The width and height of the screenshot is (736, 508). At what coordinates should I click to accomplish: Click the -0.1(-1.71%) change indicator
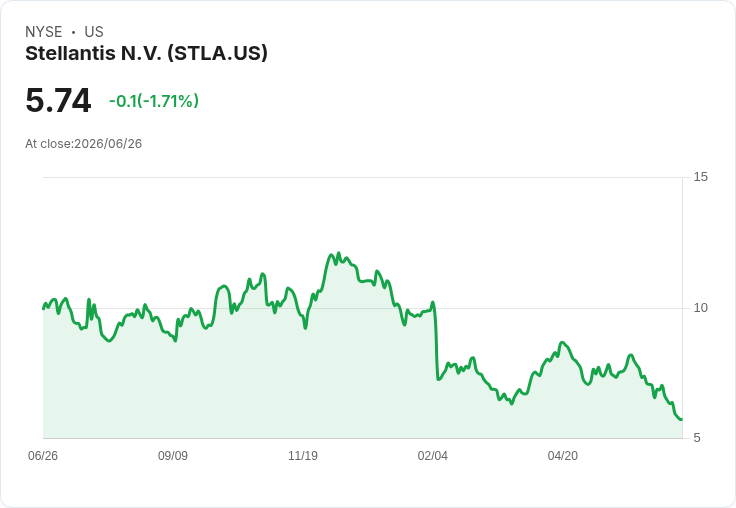[154, 101]
